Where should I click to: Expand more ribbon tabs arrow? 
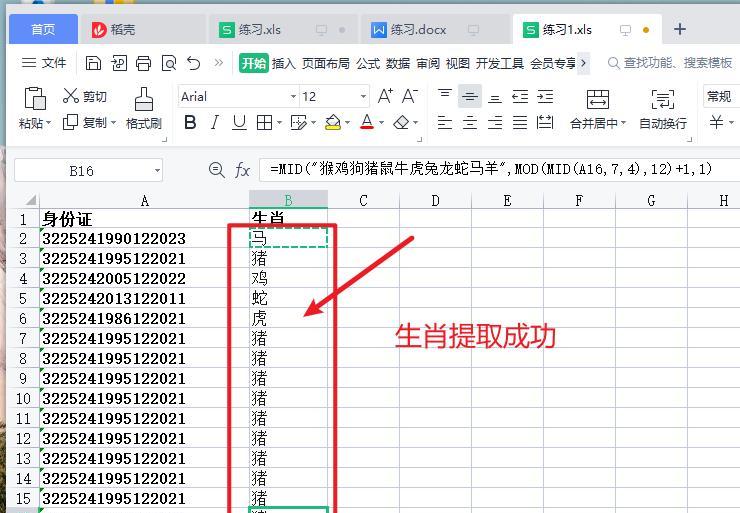pyautogui.click(x=584, y=63)
